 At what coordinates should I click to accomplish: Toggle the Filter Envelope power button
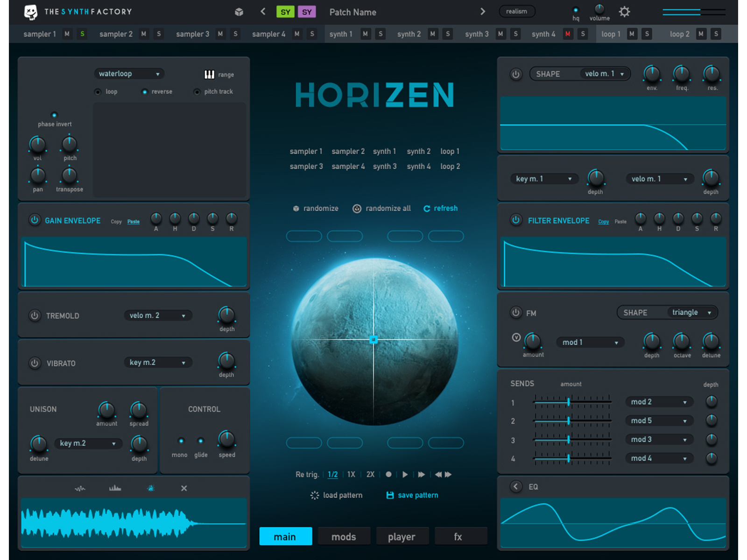tap(516, 220)
